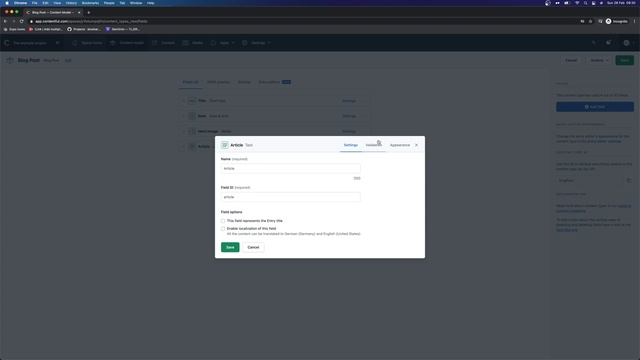
Task: Open the History menu in menu bar
Action: [71, 3]
